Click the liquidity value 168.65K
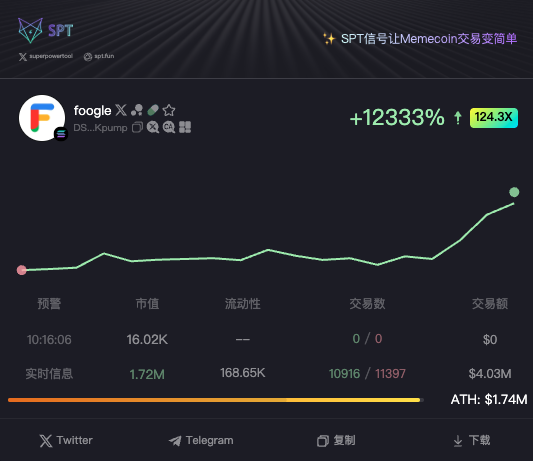This screenshot has height=461, width=533. 243,373
